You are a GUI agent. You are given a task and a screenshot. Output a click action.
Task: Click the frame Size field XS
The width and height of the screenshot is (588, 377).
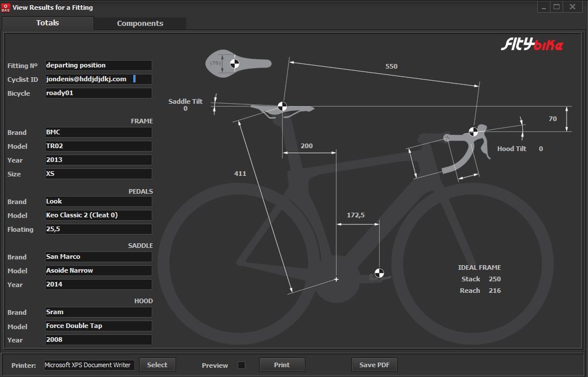tap(99, 174)
